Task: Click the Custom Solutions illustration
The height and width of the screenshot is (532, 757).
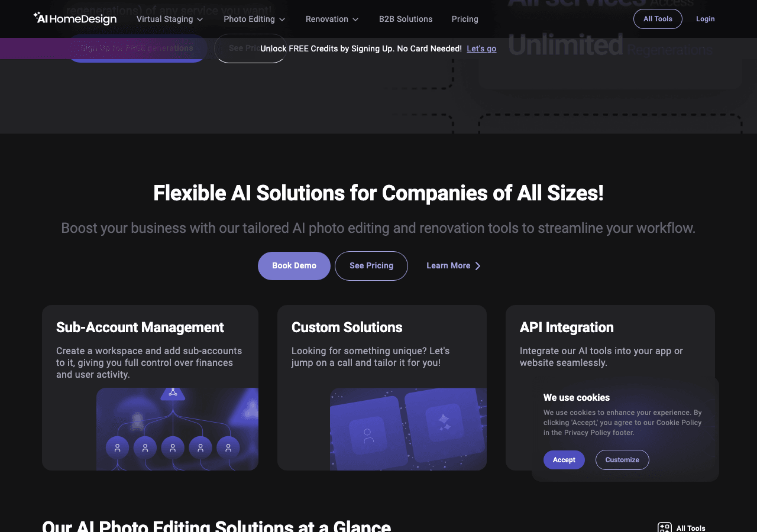Action: point(408,429)
